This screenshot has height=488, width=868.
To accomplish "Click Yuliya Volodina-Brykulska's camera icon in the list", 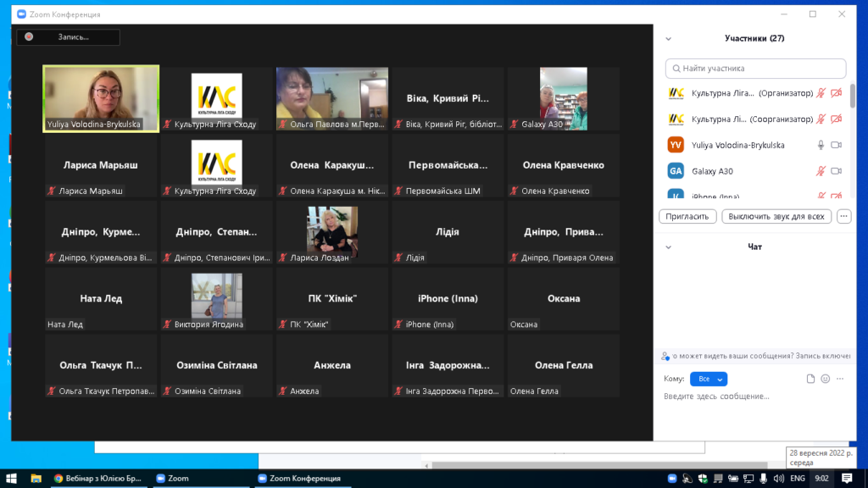I will pyautogui.click(x=837, y=145).
